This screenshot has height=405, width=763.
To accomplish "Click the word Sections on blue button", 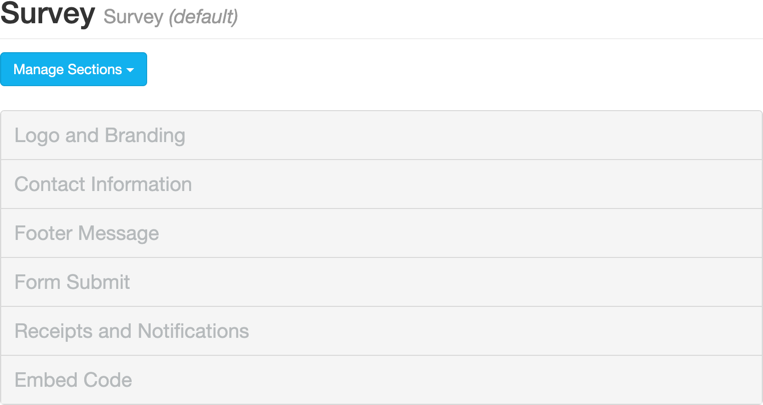I will pyautogui.click(x=95, y=69).
